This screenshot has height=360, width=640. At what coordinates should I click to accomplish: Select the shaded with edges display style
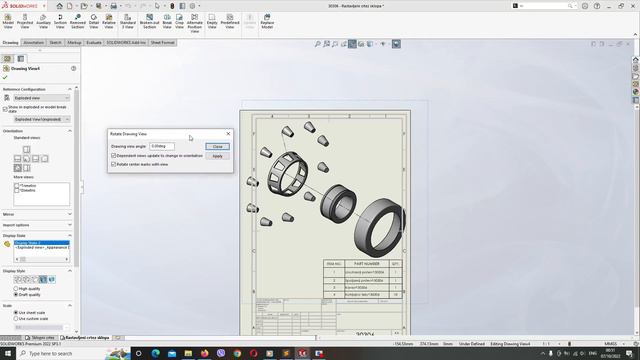click(x=43, y=280)
